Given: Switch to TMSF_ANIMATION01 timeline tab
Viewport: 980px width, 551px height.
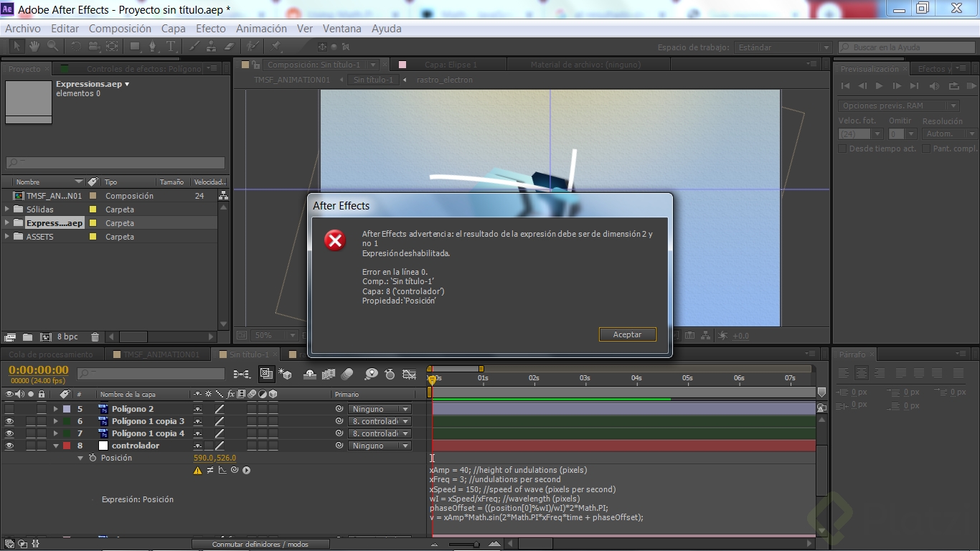Looking at the screenshot, I should (158, 354).
